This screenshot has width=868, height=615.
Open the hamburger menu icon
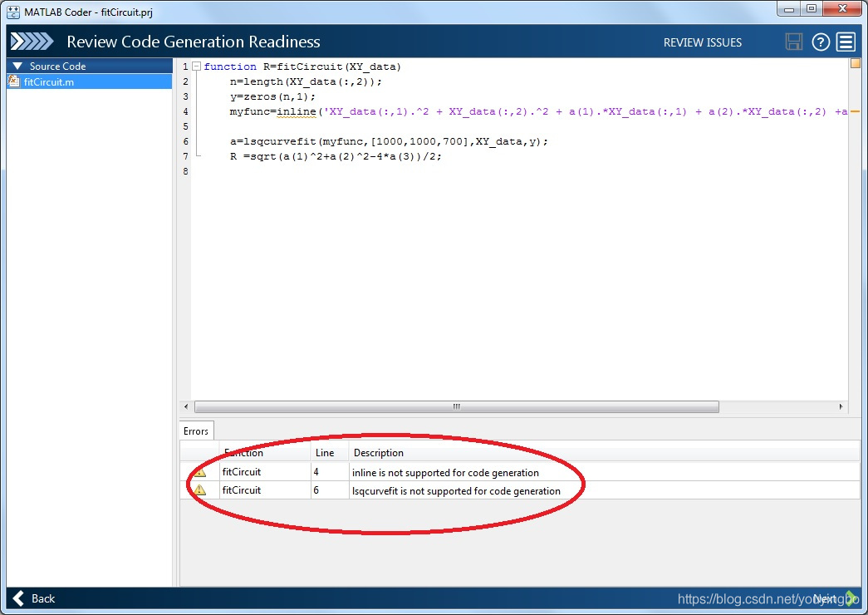[x=846, y=42]
